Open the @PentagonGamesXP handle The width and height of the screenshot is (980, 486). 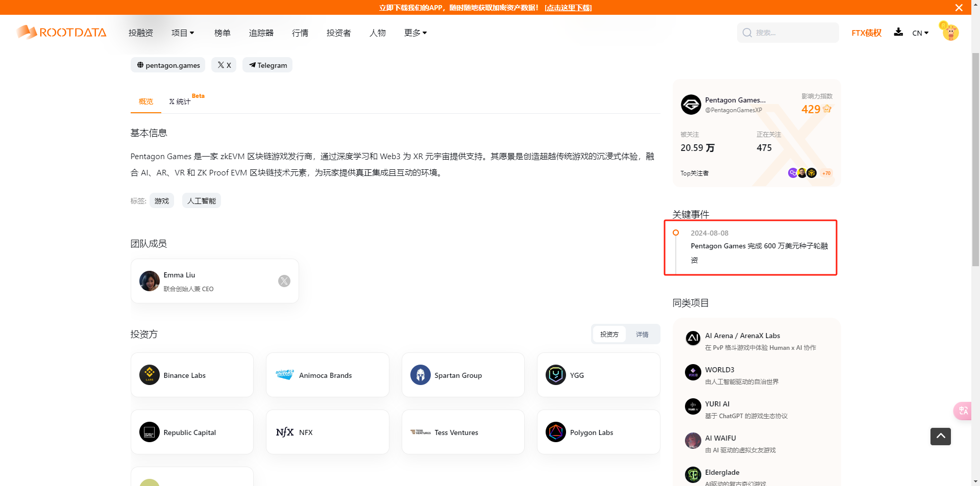coord(733,110)
